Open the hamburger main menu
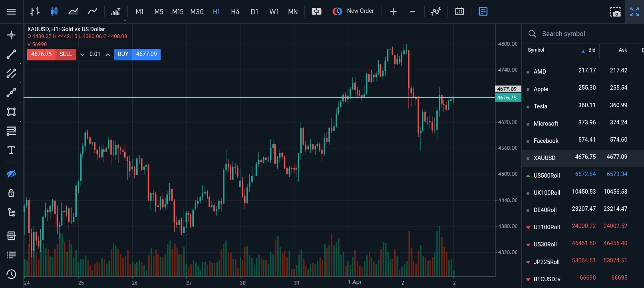Viewport: 644px width, 288px height. click(11, 12)
